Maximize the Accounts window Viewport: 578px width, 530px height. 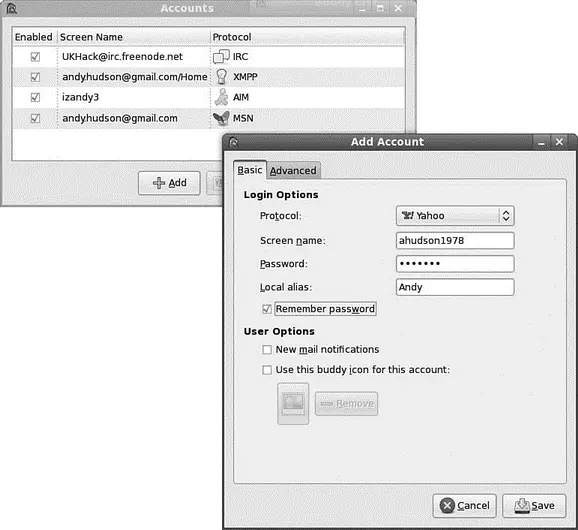(380, 8)
